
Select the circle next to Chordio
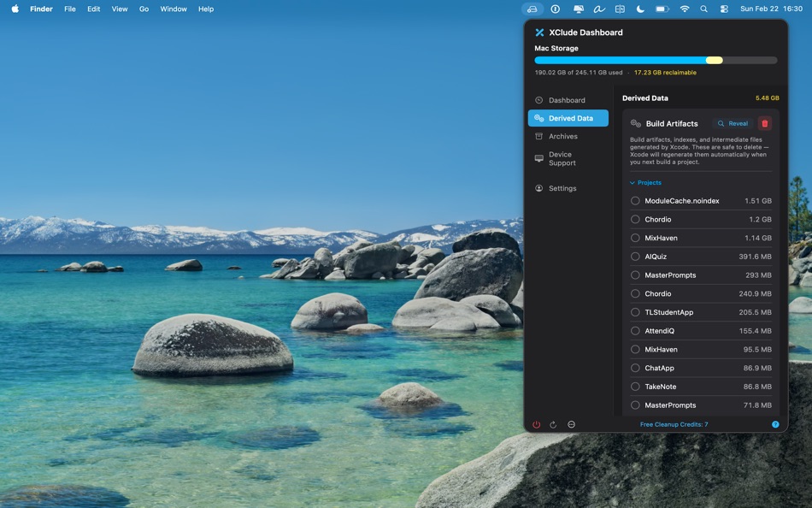(634, 219)
